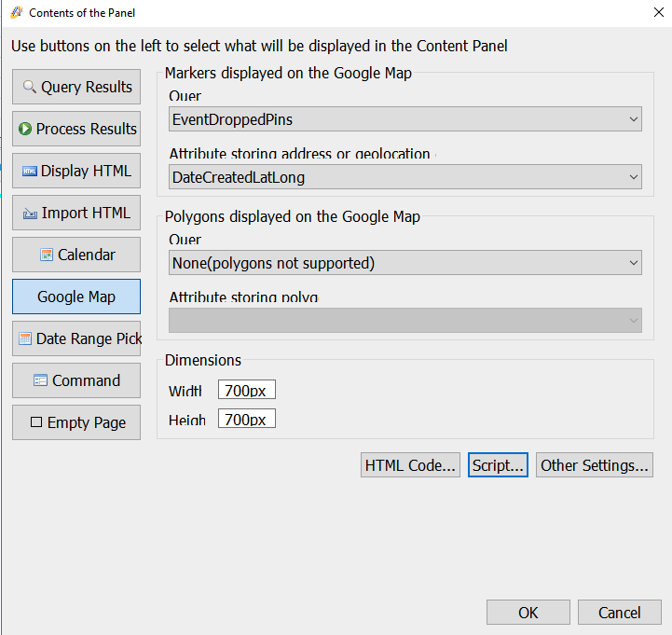This screenshot has width=672, height=635.
Task: Open the DateCreatedLatLong attribute dropdown
Action: [x=405, y=177]
